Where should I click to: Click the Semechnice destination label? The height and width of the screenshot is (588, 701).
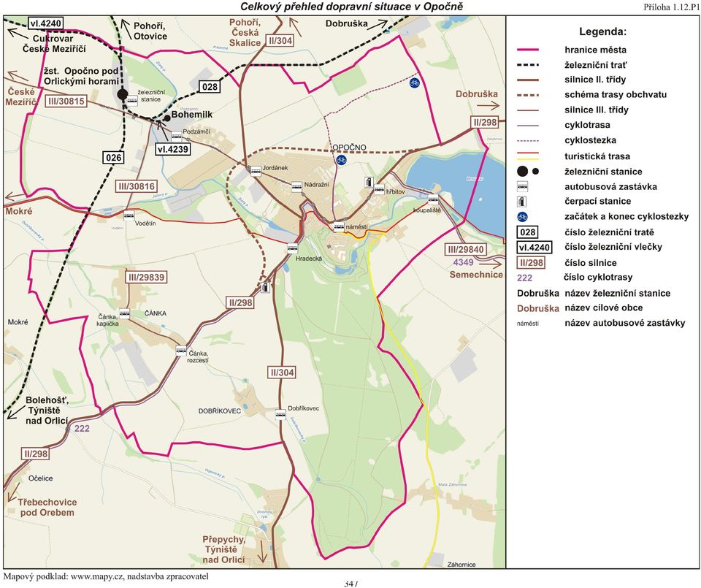coord(476,275)
